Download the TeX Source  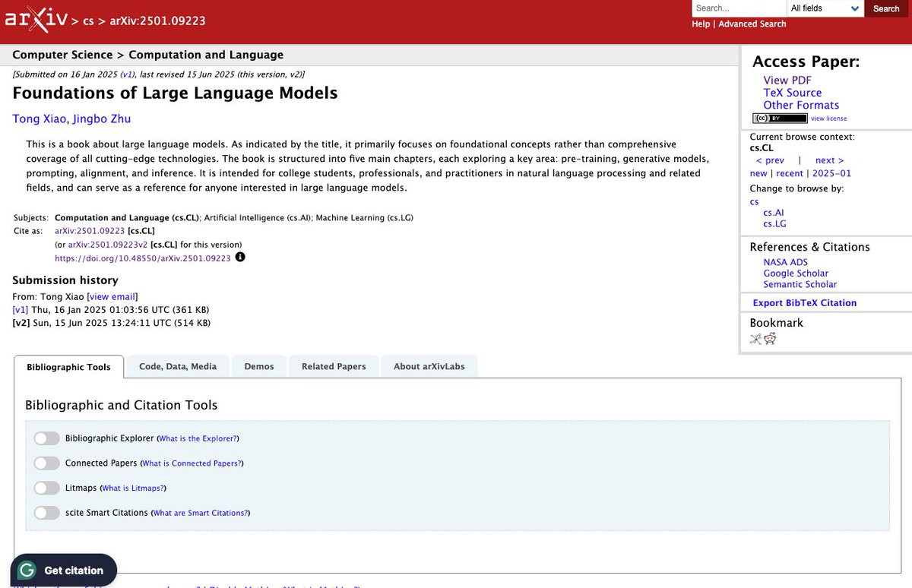pyautogui.click(x=793, y=93)
